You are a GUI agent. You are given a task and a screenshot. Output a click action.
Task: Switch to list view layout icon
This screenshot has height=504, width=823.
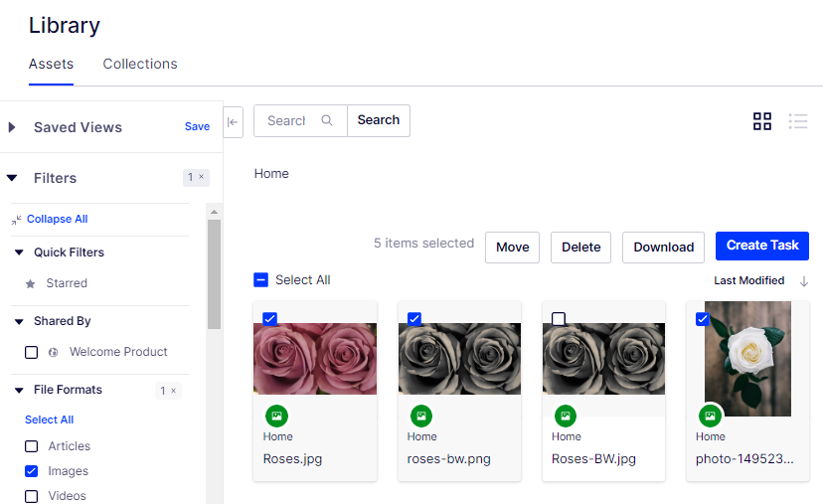click(x=798, y=121)
